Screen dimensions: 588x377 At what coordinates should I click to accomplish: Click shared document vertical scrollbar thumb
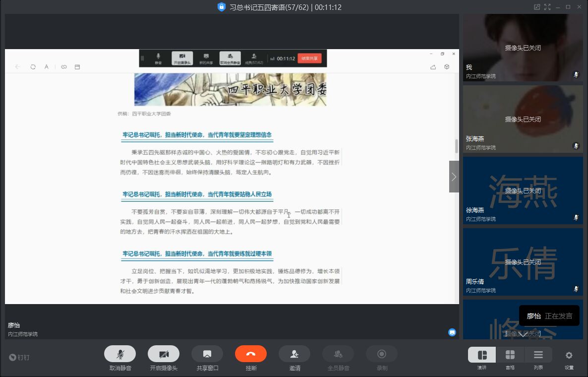coord(457,146)
